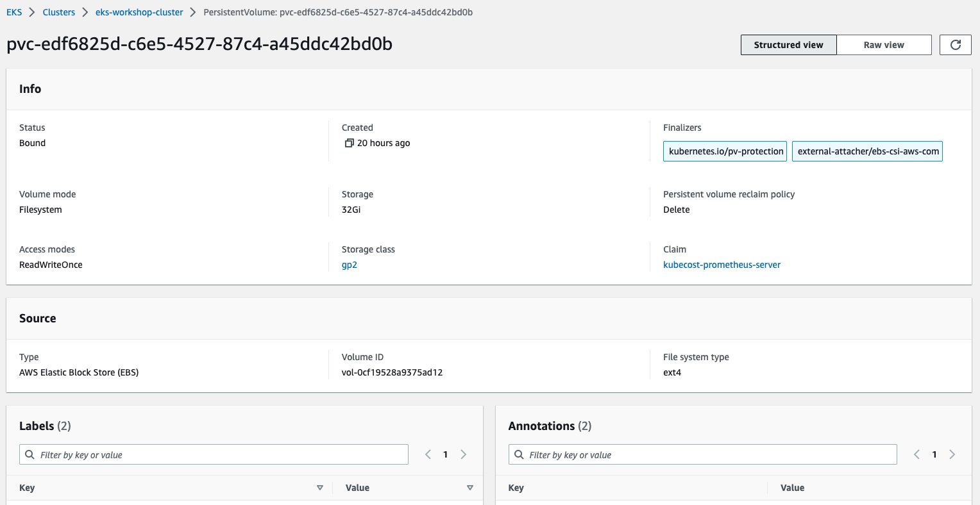Open eks-workshop-cluster breadcrumb link
Screen dimensions: 980x505
139,12
